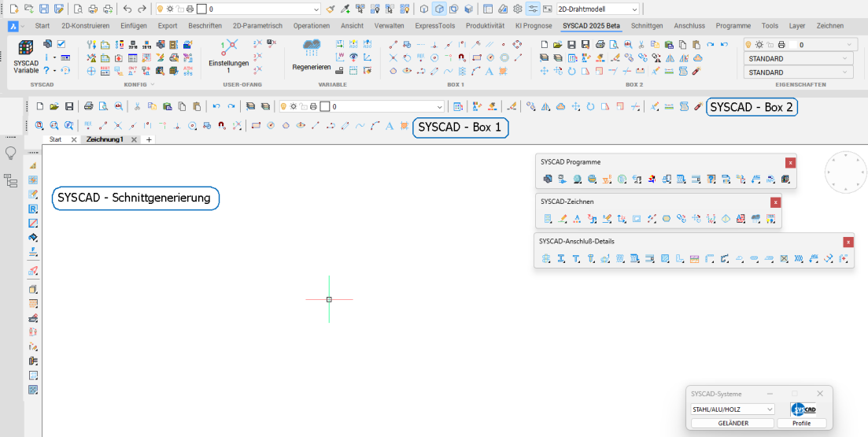
Task: Click first icon in SYSCAD-Zeichnen palette
Action: point(548,219)
